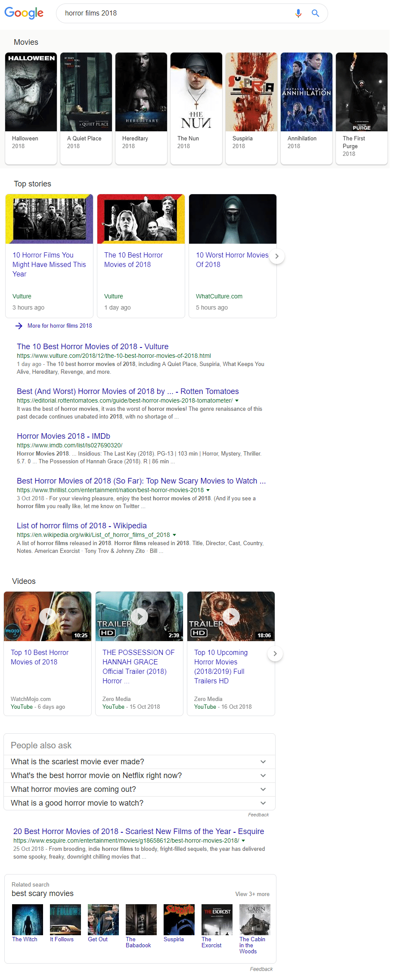Open dropdown arrow next to thrillist URL
Screen dimensions: 394x980
[x=208, y=490]
